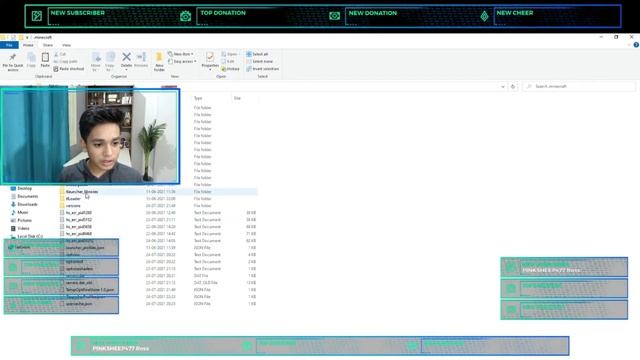This screenshot has height=360, width=640.
Task: Click Edit in Open group
Action: coord(228,61)
